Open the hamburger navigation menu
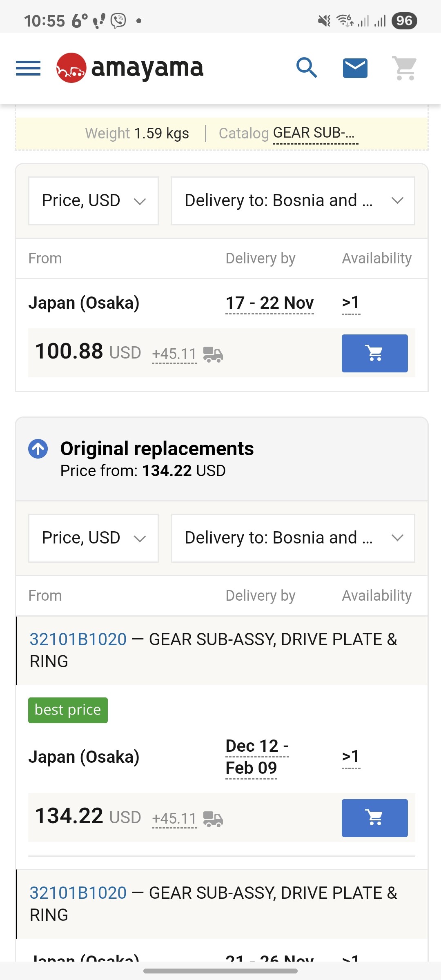Screen dimensions: 441x980 coord(28,68)
